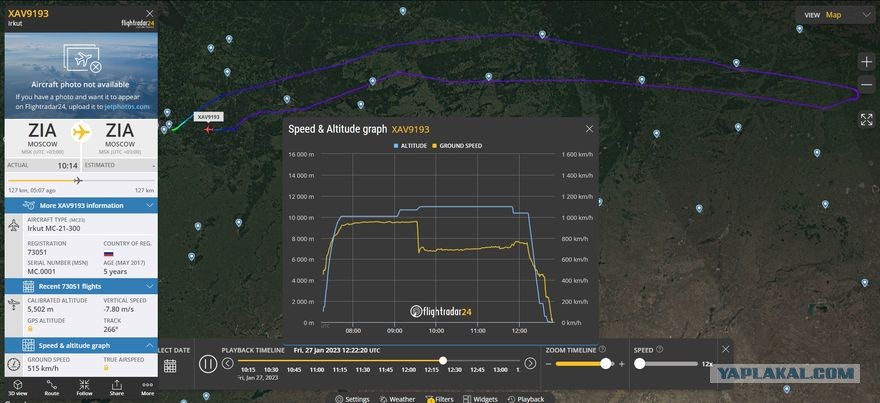
Task: Click XAV9193 title in graph header
Action: coord(410,129)
